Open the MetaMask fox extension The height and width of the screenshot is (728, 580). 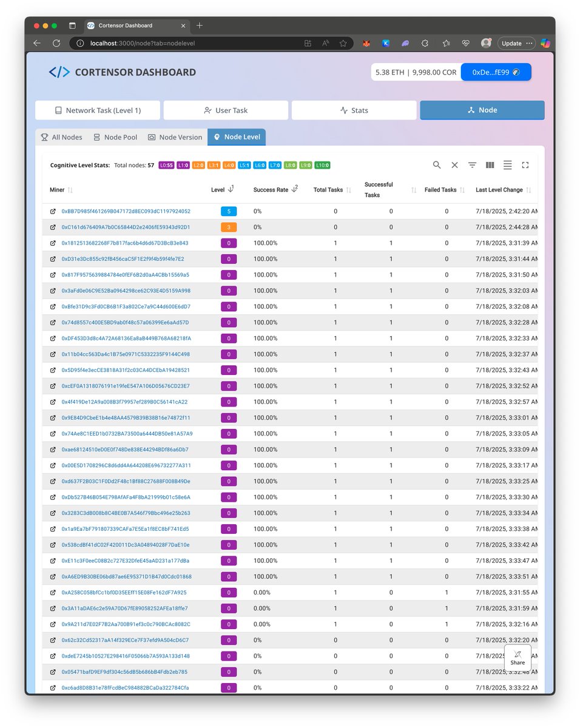click(x=366, y=43)
